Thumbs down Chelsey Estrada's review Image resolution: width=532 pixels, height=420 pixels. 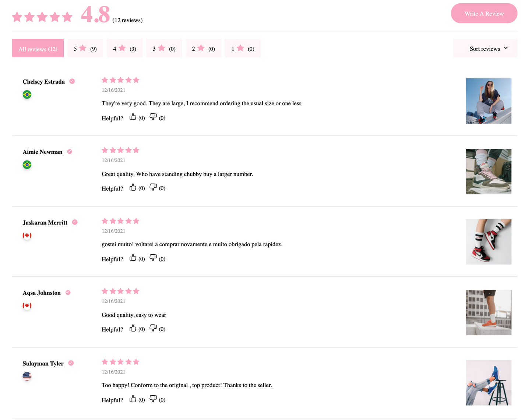click(153, 117)
